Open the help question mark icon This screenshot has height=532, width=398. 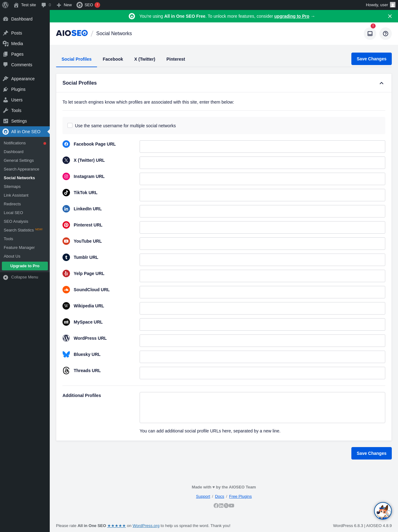pyautogui.click(x=386, y=34)
